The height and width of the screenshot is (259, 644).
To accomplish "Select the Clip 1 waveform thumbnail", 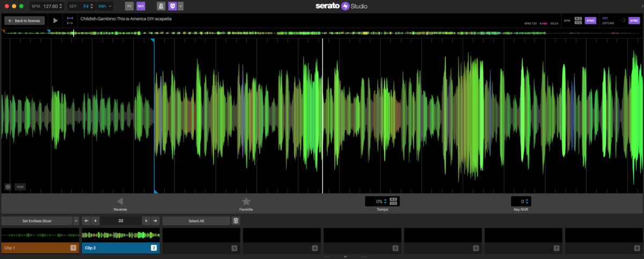I will (40, 235).
